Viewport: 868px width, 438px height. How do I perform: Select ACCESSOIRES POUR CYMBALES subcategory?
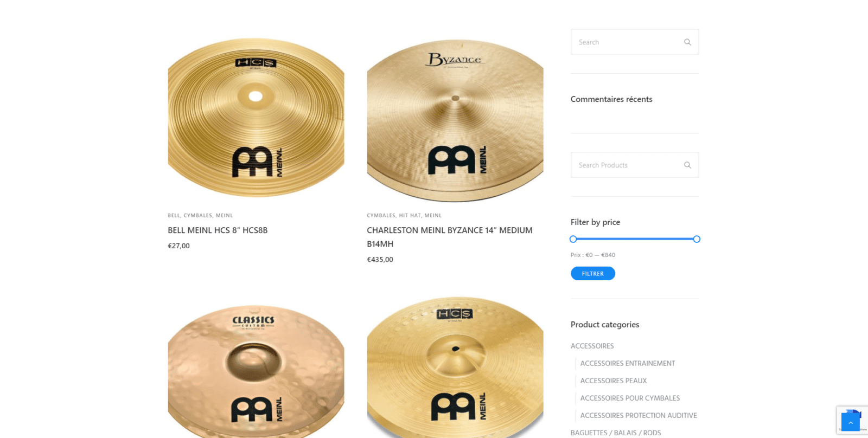click(630, 398)
